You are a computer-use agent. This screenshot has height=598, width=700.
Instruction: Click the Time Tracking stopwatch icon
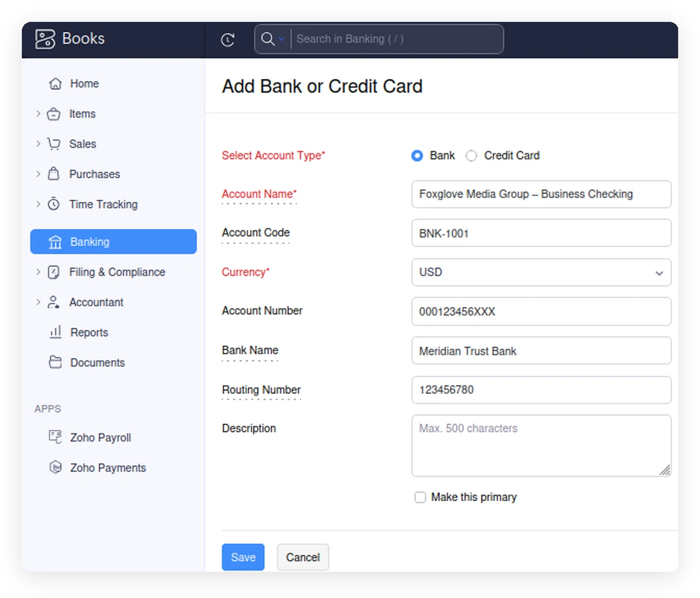pos(54,204)
